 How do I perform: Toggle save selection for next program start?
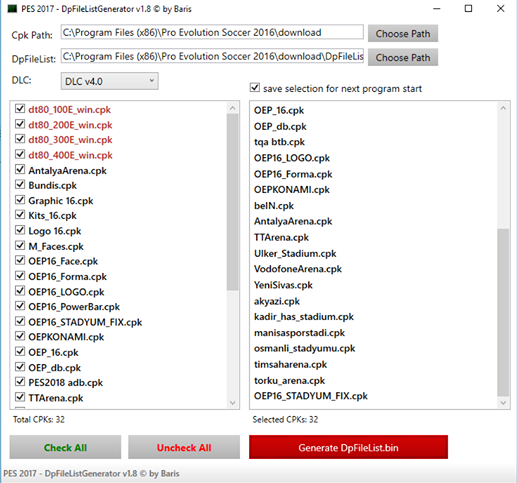255,88
